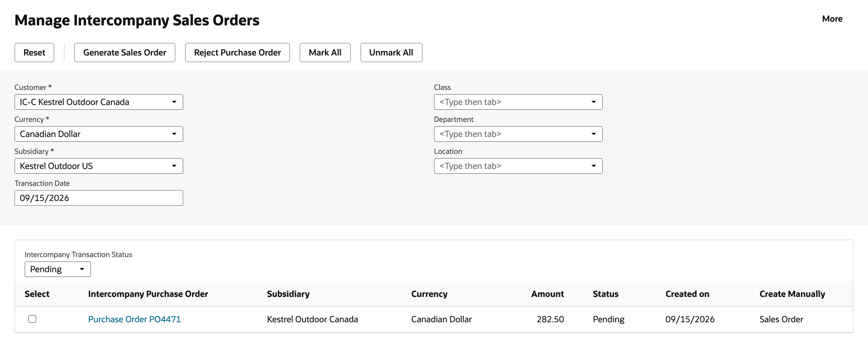Click Intercompany Purchase Order column header
This screenshot has width=868, height=341.
coord(148,294)
